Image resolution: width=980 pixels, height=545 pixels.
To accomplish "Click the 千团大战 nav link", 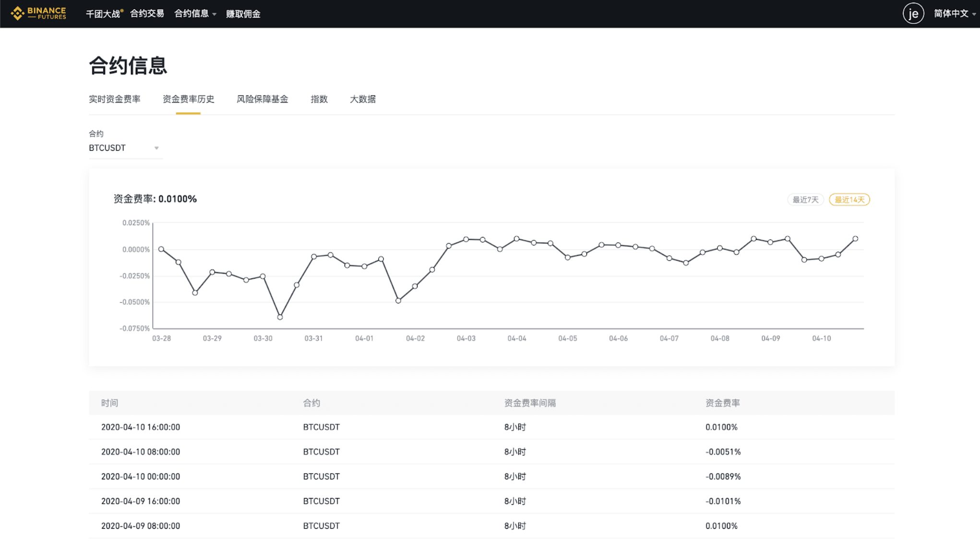I will 103,14.
